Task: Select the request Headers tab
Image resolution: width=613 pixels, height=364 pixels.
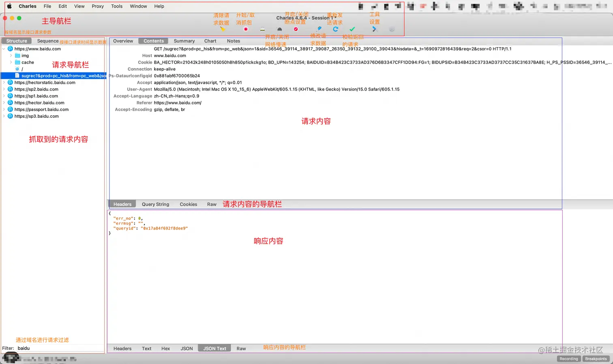Action: pos(122,204)
